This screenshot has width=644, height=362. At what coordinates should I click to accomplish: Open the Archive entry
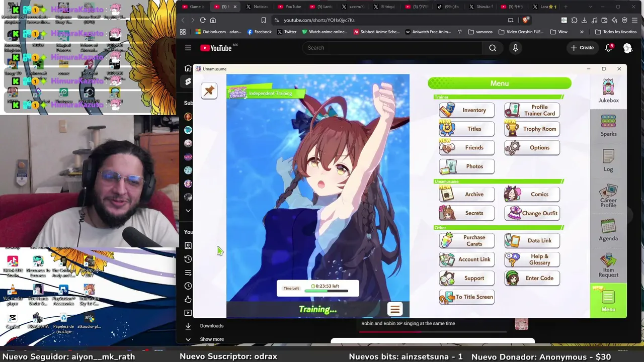466,194
